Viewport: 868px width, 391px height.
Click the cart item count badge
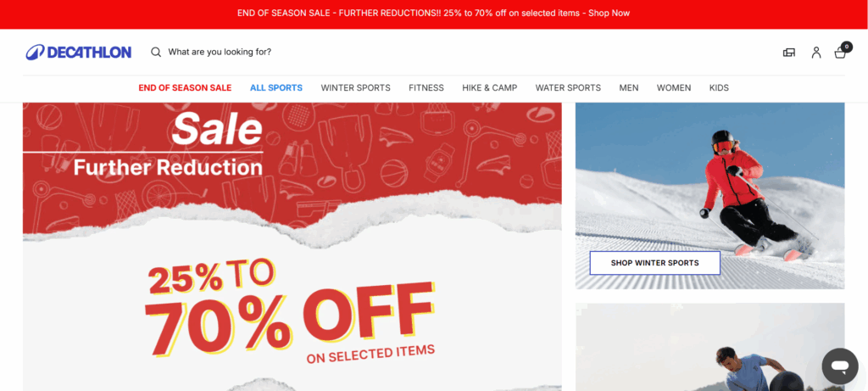pos(847,47)
